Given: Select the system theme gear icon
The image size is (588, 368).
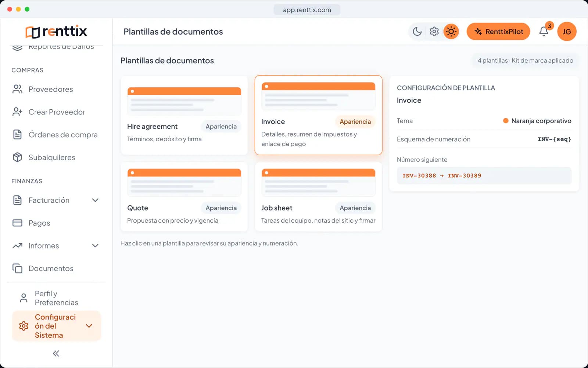Looking at the screenshot, I should pyautogui.click(x=434, y=32).
